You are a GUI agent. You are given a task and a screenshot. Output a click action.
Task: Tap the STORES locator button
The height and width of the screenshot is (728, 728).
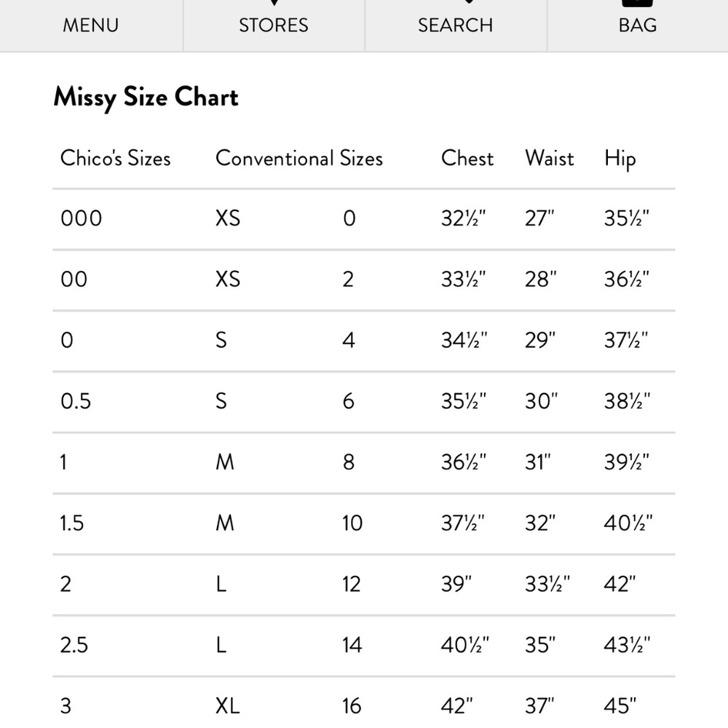[x=273, y=25]
